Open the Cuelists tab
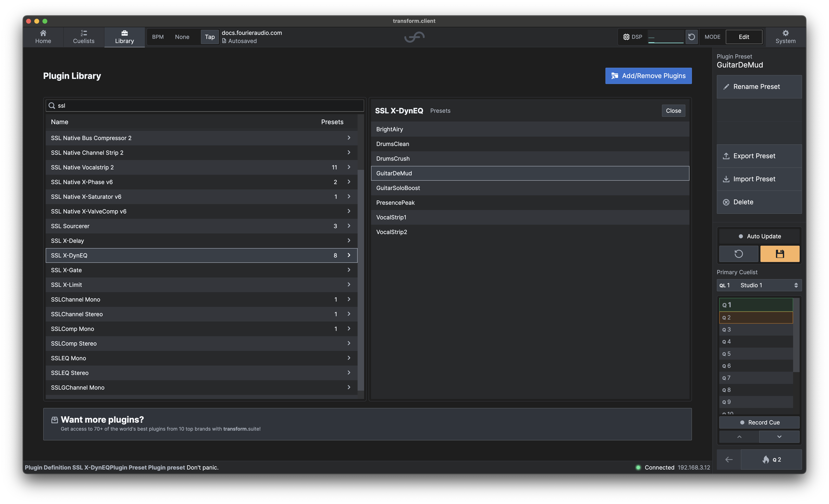The width and height of the screenshot is (829, 504). [83, 37]
